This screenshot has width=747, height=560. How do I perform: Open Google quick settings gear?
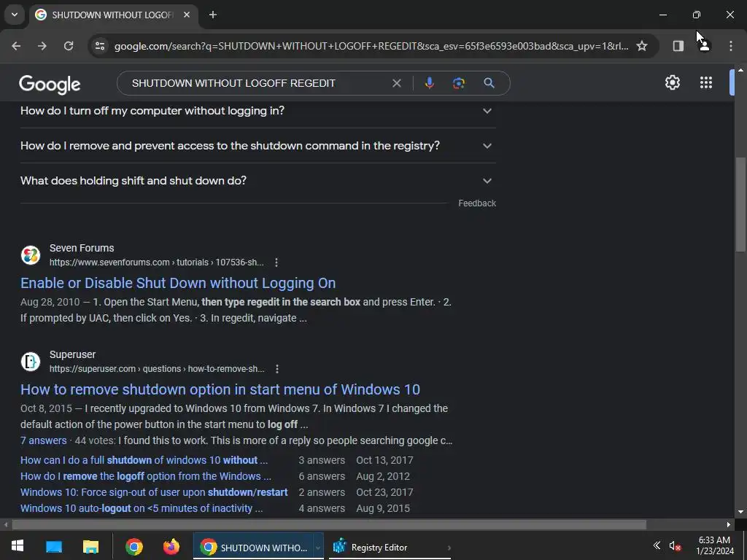(x=672, y=82)
